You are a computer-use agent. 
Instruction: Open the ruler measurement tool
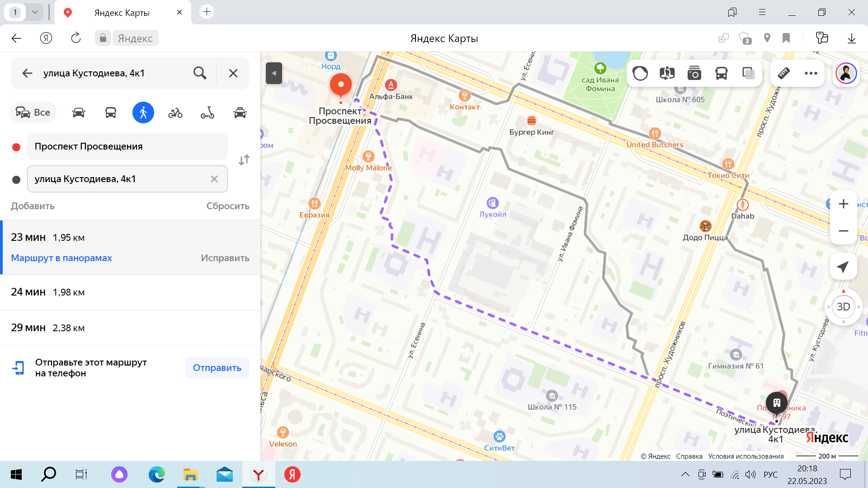(784, 73)
